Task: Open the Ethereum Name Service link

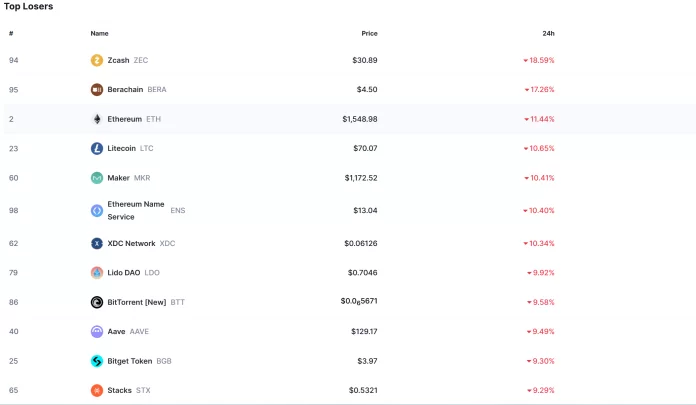Action: (x=135, y=210)
